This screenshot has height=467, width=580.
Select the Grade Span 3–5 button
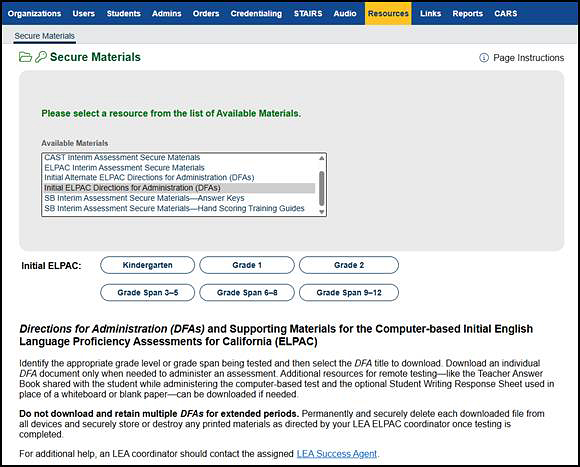click(147, 292)
